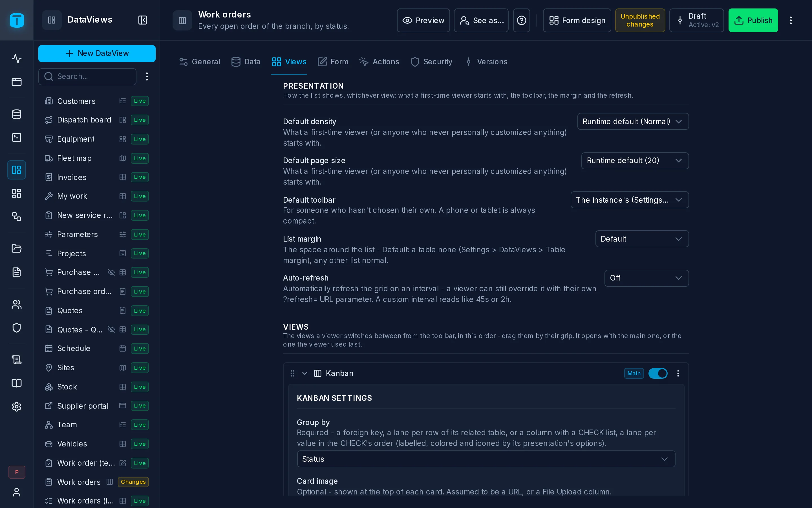Open the Default density dropdown
The width and height of the screenshot is (812, 508).
[x=633, y=121]
